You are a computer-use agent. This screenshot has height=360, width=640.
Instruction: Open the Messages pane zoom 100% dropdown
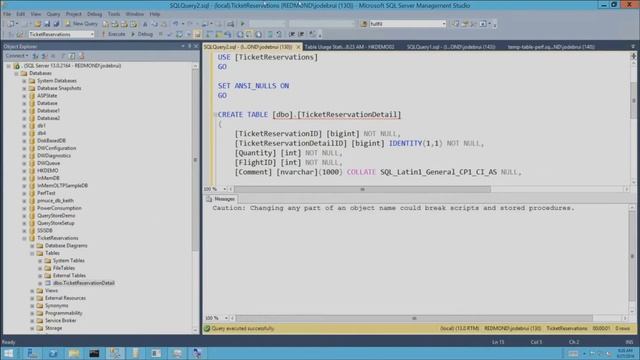tap(226, 318)
